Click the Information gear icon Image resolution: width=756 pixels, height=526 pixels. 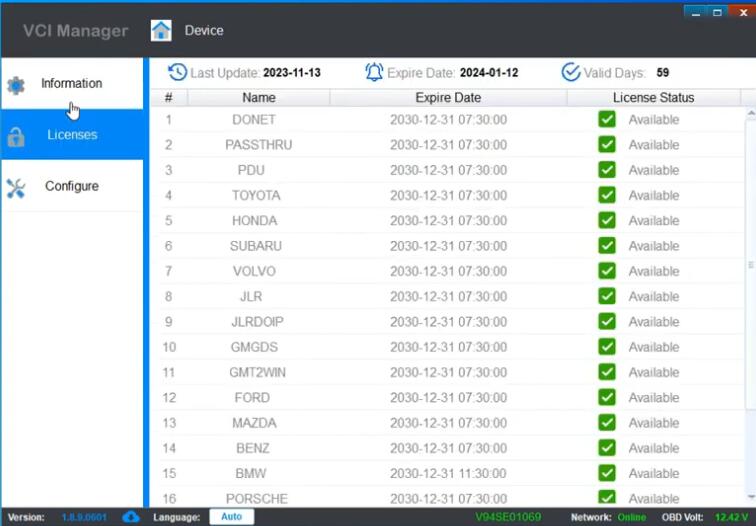(x=16, y=85)
